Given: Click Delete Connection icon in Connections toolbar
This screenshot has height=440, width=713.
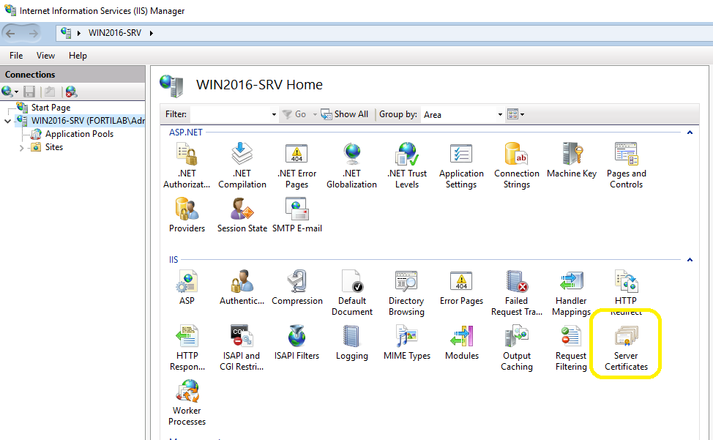Looking at the screenshot, I should pyautogui.click(x=71, y=91).
